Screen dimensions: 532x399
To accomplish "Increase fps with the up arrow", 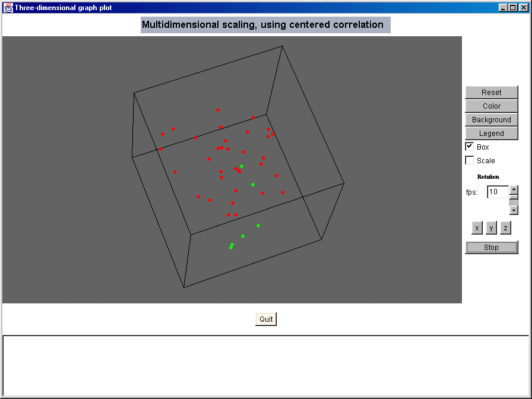I will 514,189.
